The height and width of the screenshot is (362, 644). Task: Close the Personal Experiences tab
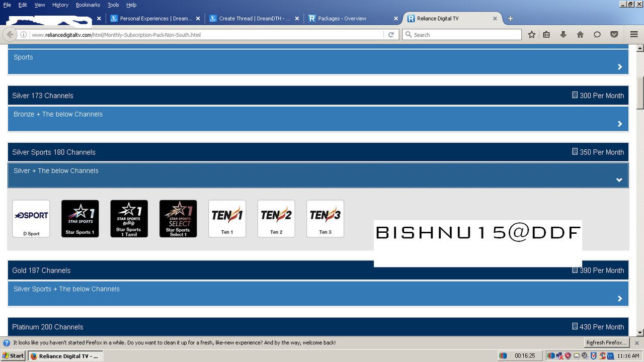pos(198,19)
